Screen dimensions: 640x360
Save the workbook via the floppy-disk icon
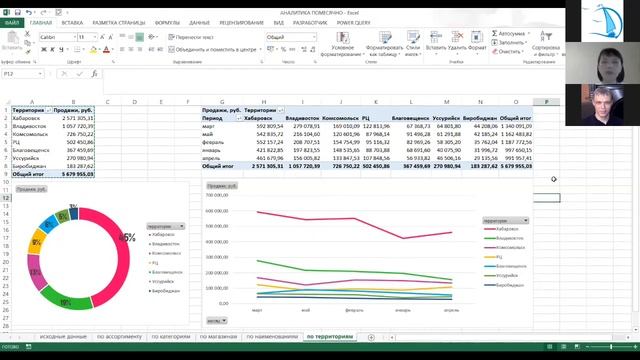tap(18, 13)
